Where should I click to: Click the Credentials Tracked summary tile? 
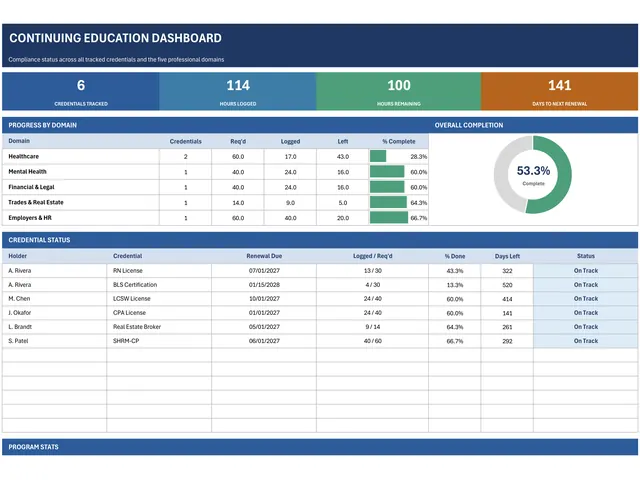[81, 91]
